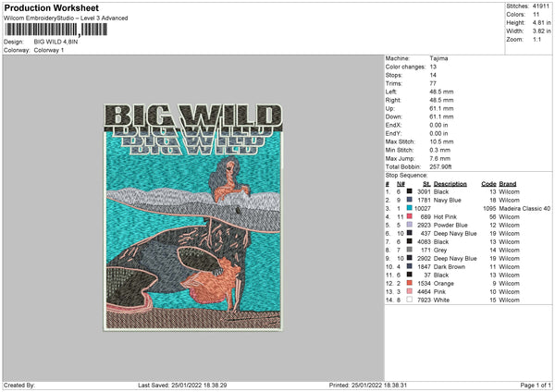The height and width of the screenshot is (392, 555).
Task: Click the 'St.' column header
Action: (426, 184)
